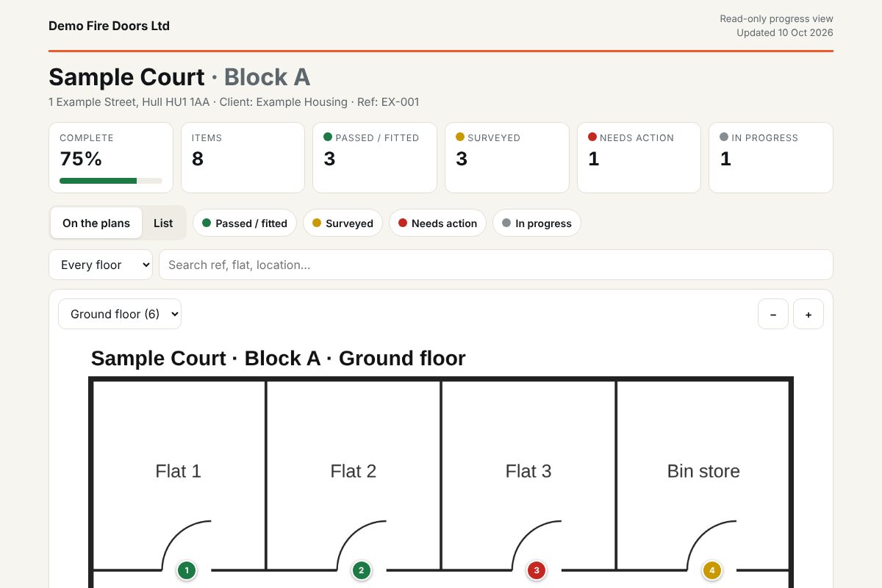This screenshot has width=882, height=588.
Task: Toggle the In progress filter chip
Action: point(537,223)
